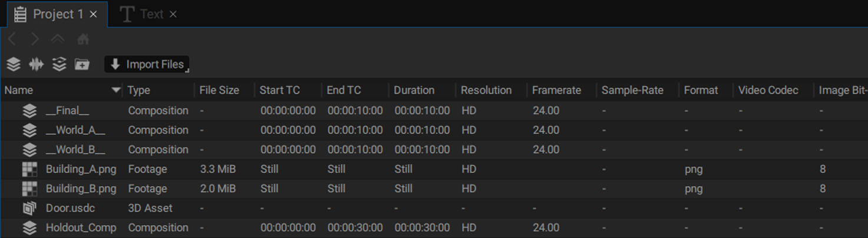
Task: Click the audio waveform icon in toolbar
Action: pyautogui.click(x=37, y=64)
